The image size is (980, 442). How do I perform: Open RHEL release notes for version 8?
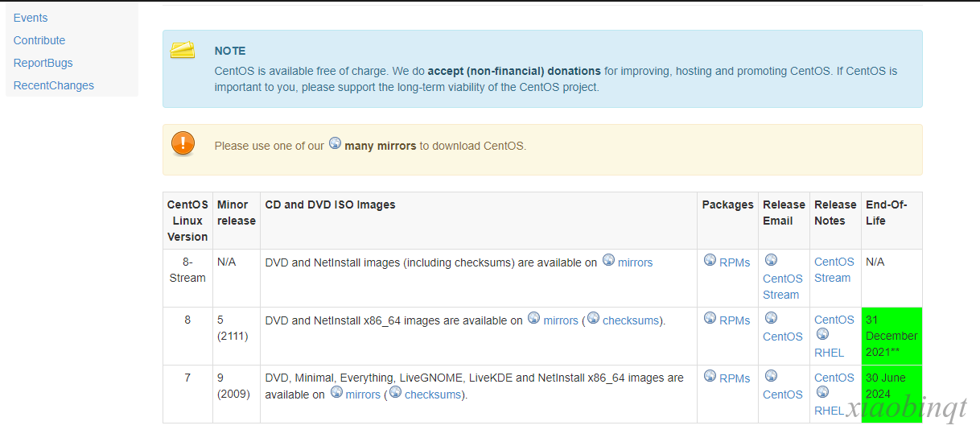(830, 353)
